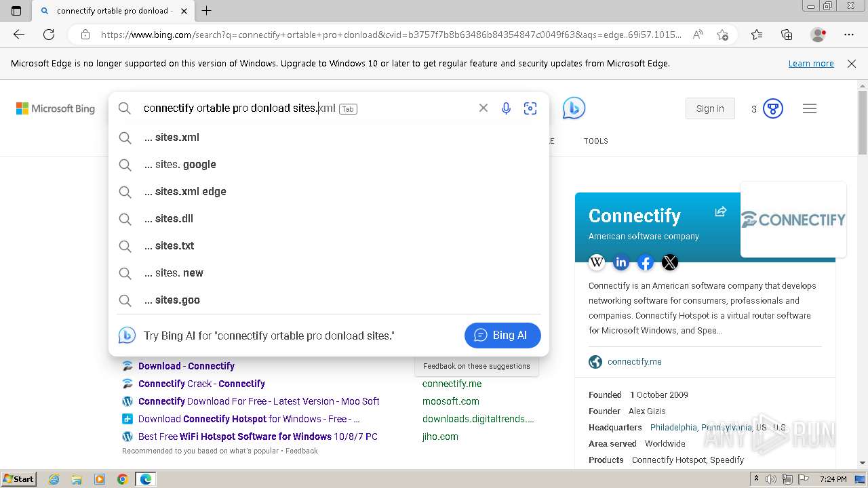Viewport: 868px width, 488px height.
Task: Open 'Download - Connectify' result
Action: click(x=186, y=366)
